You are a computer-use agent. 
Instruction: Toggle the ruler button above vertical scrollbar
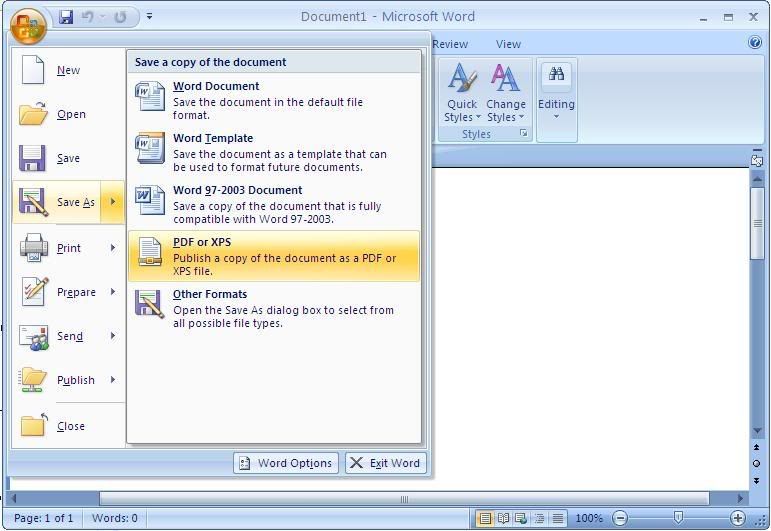click(757, 160)
